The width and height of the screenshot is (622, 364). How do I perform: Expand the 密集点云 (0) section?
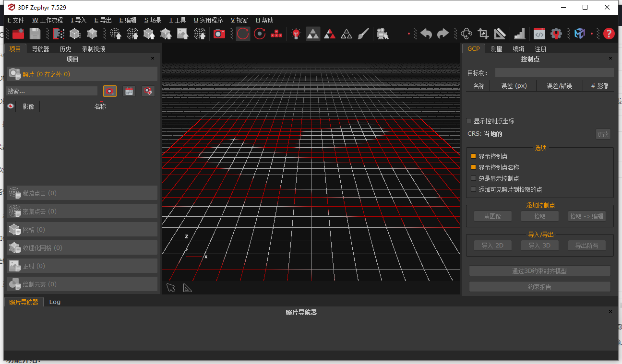[x=82, y=211]
